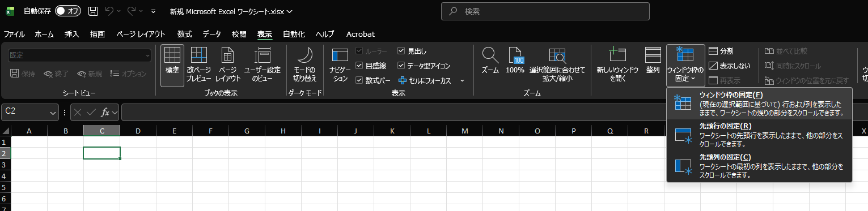This screenshot has width=868, height=211.
Task: Switch to the 数式 tab
Action: 185,34
